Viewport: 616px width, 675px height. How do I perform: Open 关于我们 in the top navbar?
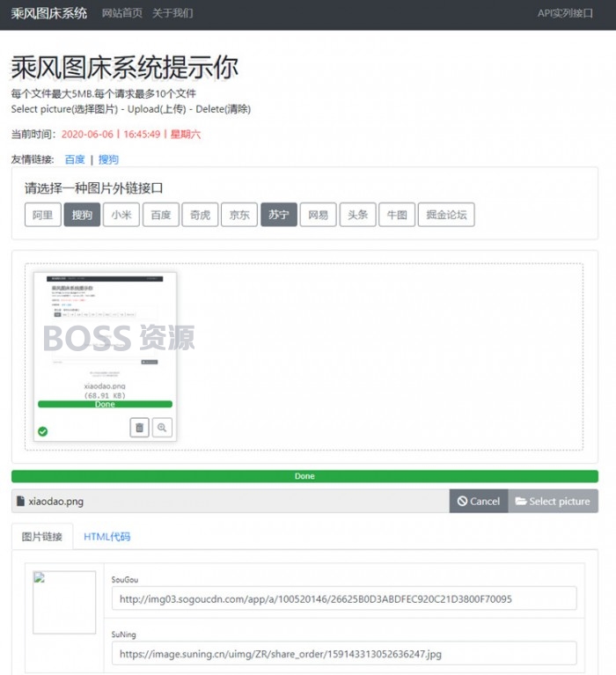pos(172,13)
